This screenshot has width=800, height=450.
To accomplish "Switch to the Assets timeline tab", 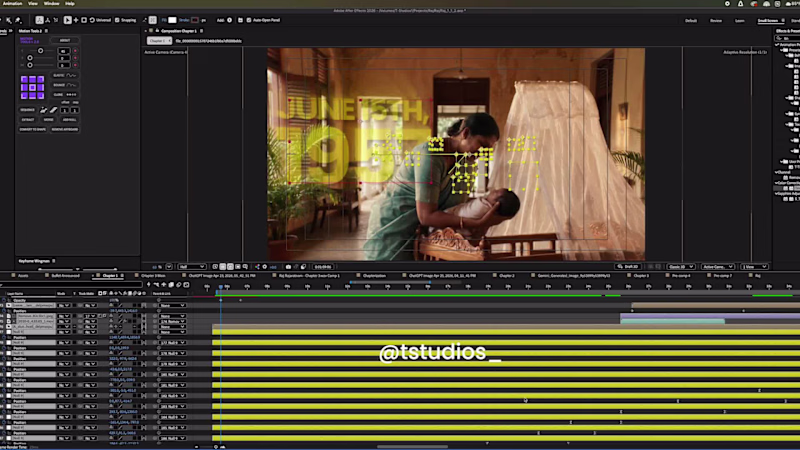I will pyautogui.click(x=23, y=276).
